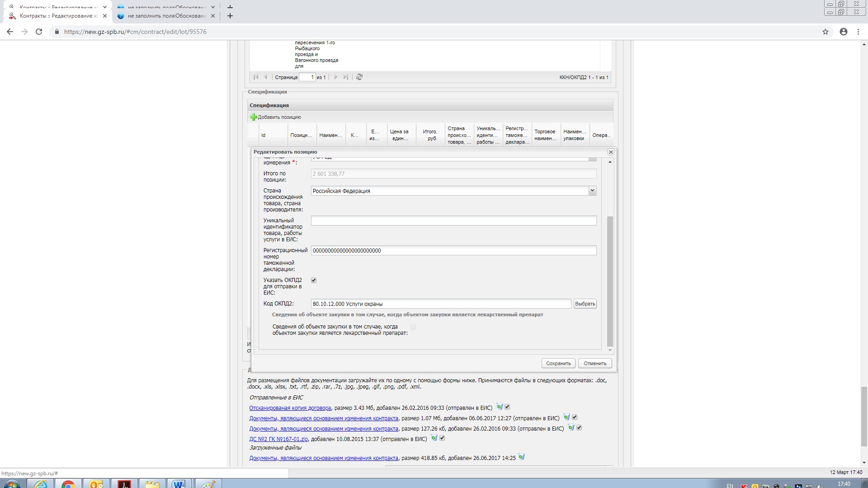Toggle checkbox next to 'Отсканированая копия договора'

pos(507,407)
